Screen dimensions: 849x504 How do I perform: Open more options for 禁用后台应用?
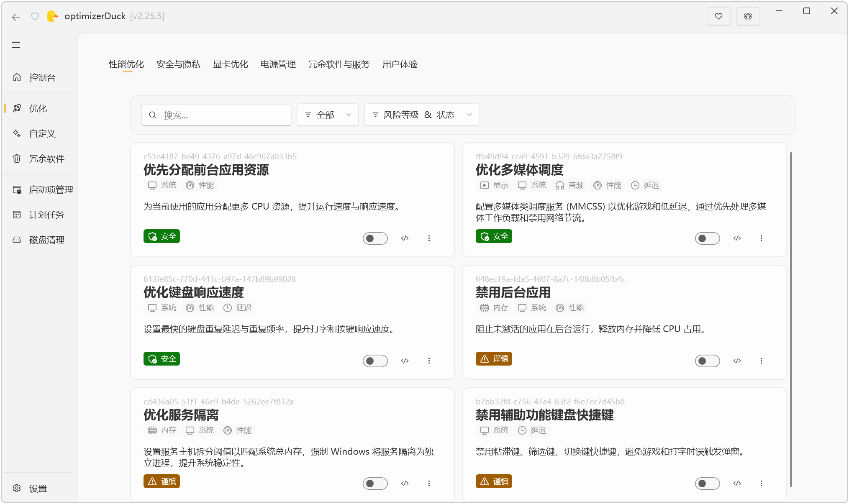tap(761, 361)
